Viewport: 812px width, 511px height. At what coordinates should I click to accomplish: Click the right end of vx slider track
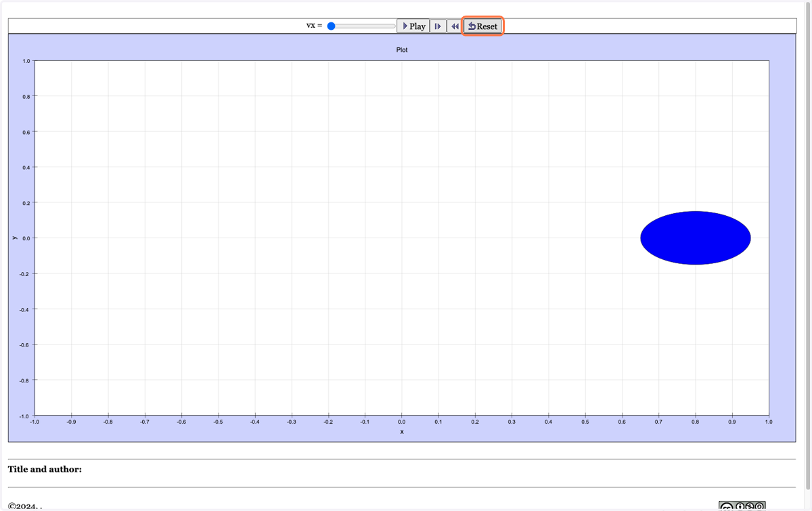point(393,26)
